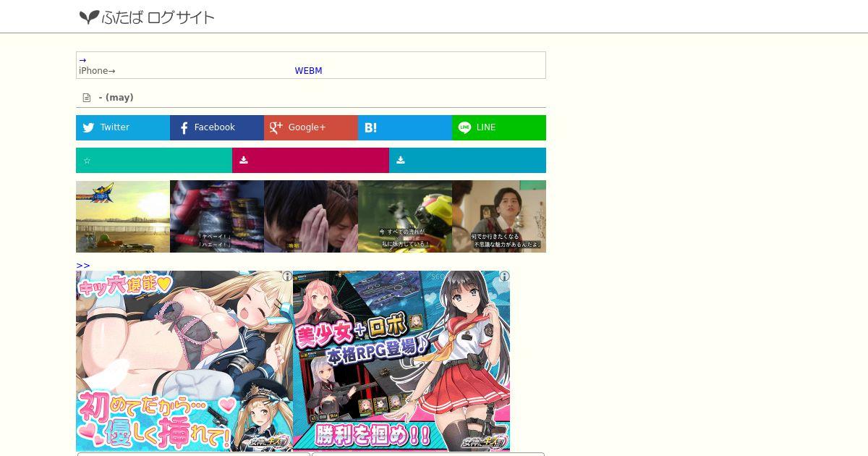
Task: Share via Google+ button
Action: tap(311, 127)
